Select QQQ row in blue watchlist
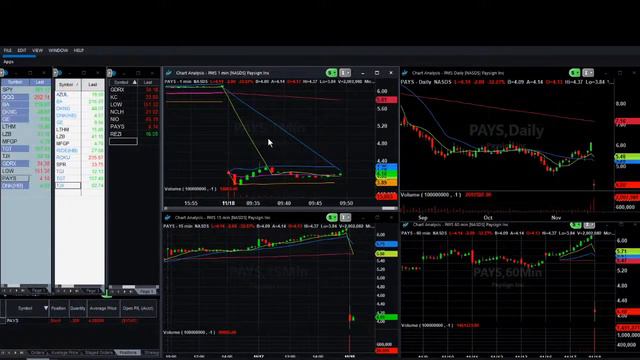 click(x=26, y=97)
